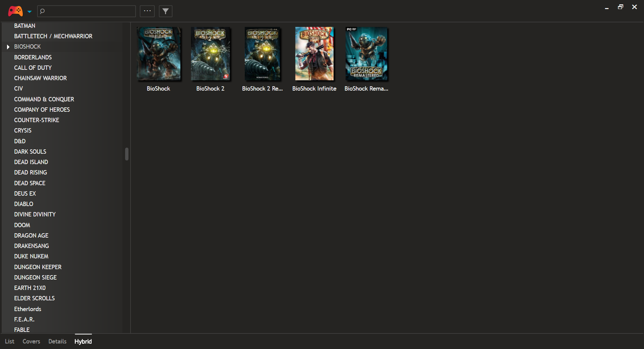Viewport: 644px width, 349px height.
Task: Click the 'BioShock 2 Re...' title label
Action: (x=262, y=89)
